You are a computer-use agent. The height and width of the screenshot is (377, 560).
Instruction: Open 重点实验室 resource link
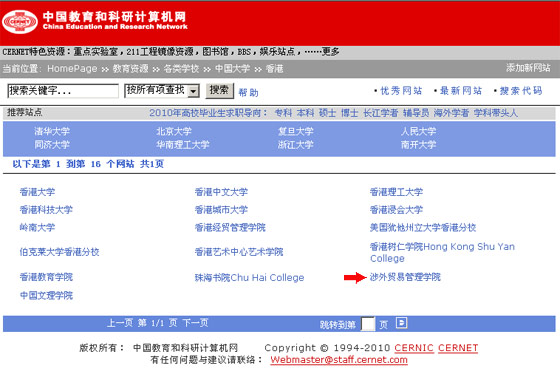pos(95,52)
